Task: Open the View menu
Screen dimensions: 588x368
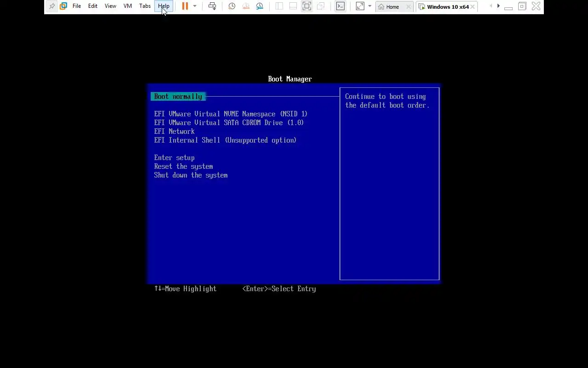Action: [110, 6]
